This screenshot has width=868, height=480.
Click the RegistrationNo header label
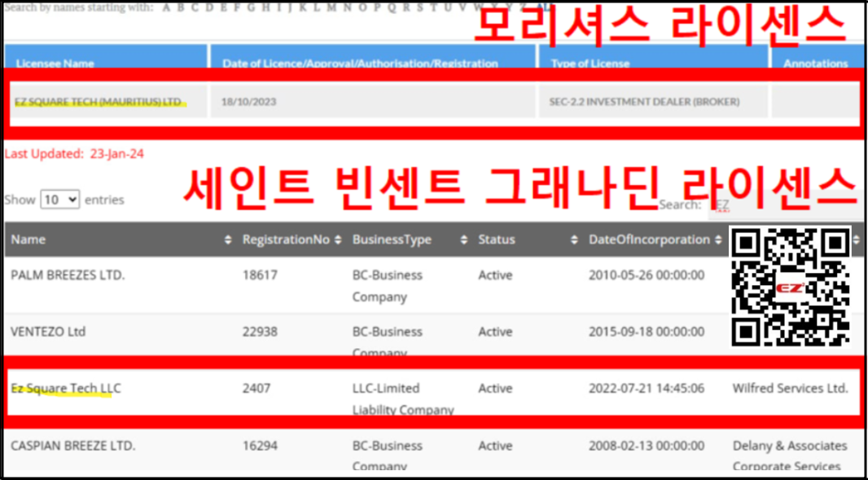click(286, 240)
